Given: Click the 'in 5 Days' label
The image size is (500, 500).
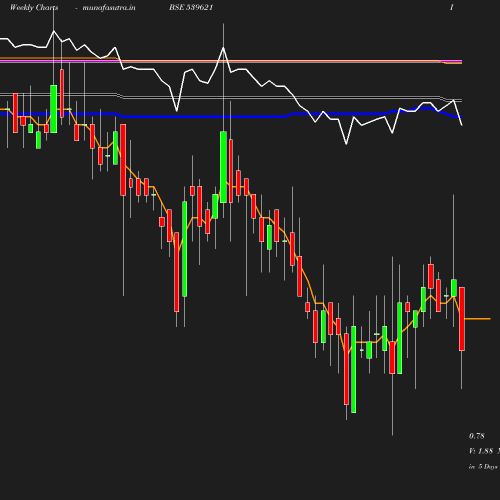Looking at the screenshot, I should [483, 467].
